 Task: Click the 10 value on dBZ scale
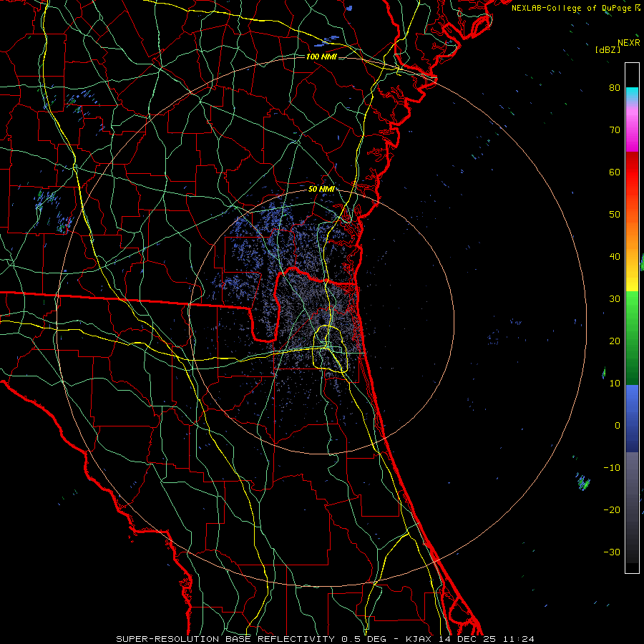click(615, 384)
